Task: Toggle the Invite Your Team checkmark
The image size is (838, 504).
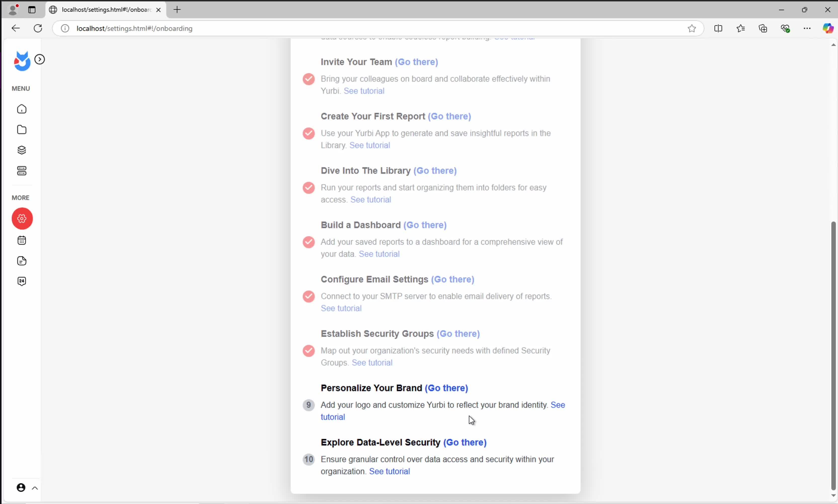Action: point(309,79)
